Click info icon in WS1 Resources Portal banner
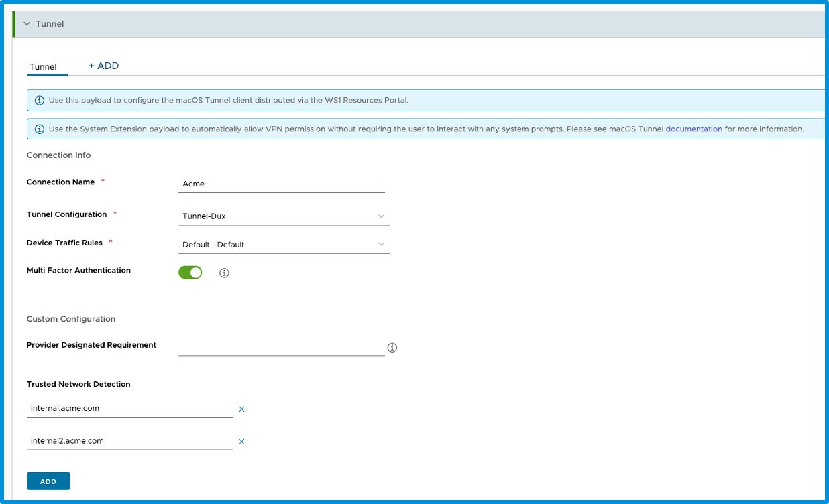 pyautogui.click(x=40, y=101)
